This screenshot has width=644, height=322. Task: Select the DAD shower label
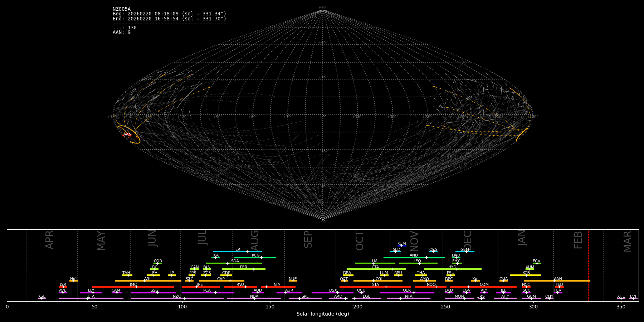click(456, 255)
